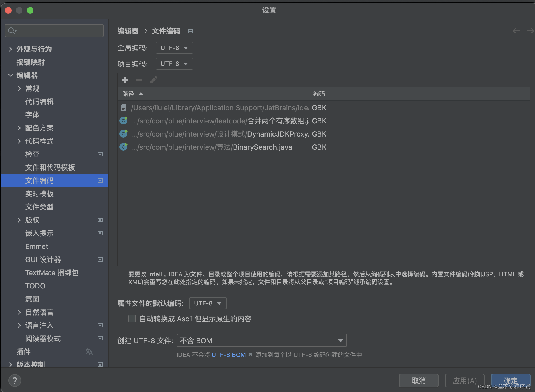The height and width of the screenshot is (392, 535).
Task: Select TextMate 捆绑包 in settings tree
Action: (52, 273)
